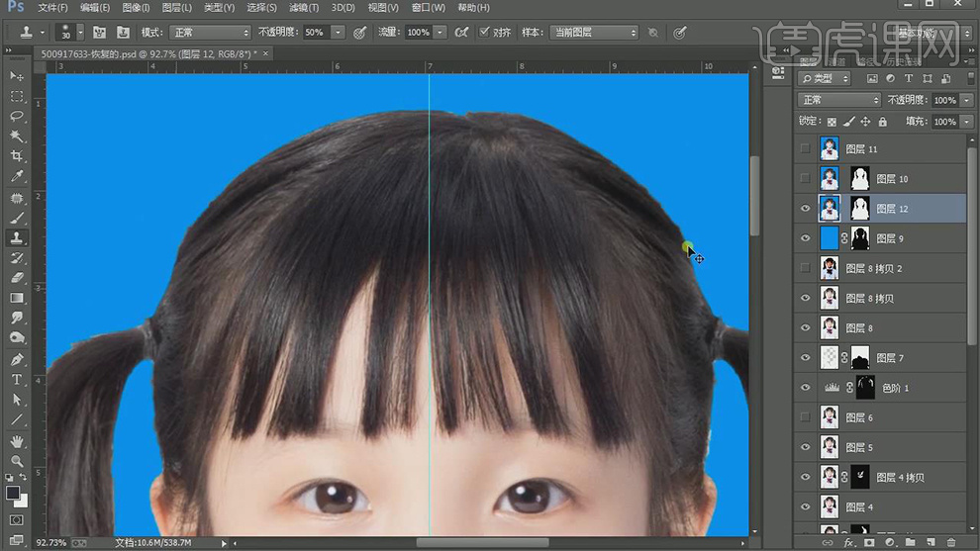Viewport: 980px width, 551px height.
Task: Select the Gradient tool
Action: click(17, 298)
